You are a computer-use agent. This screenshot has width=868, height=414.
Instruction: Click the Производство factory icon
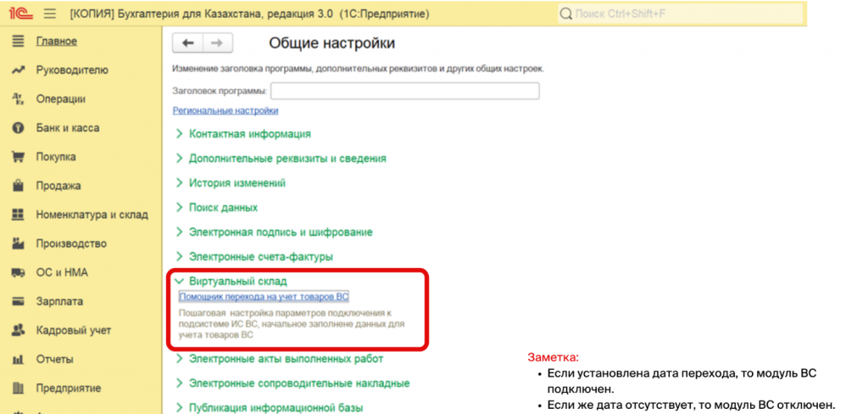19,243
